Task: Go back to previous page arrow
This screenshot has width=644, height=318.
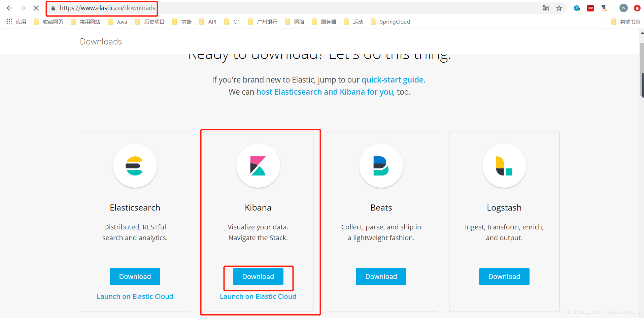Action: pyautogui.click(x=9, y=8)
